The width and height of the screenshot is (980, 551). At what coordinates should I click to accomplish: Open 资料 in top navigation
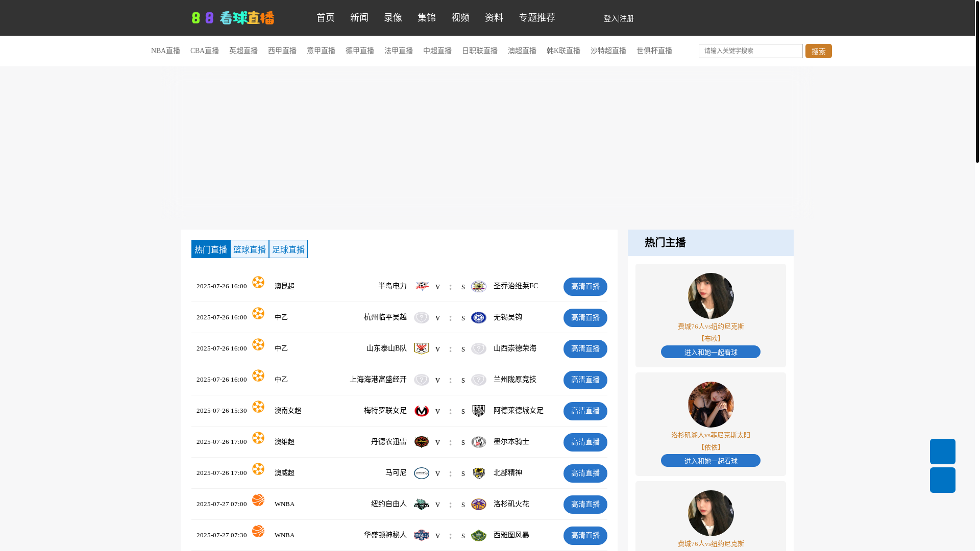point(494,18)
